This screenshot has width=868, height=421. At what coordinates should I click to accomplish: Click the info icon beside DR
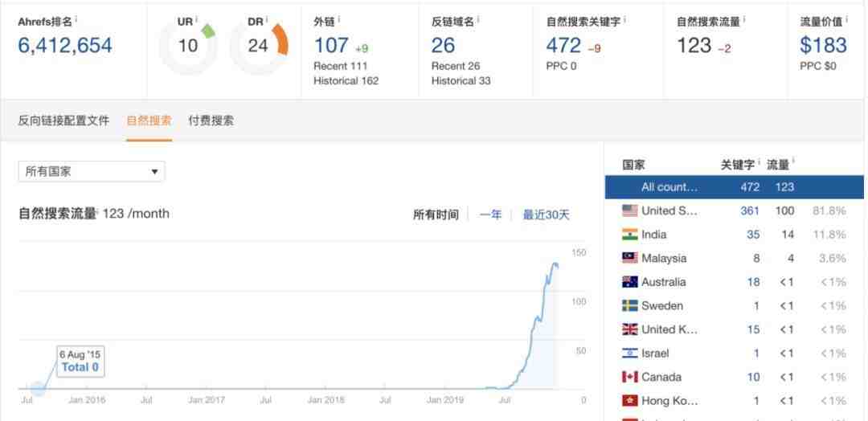coord(267,19)
